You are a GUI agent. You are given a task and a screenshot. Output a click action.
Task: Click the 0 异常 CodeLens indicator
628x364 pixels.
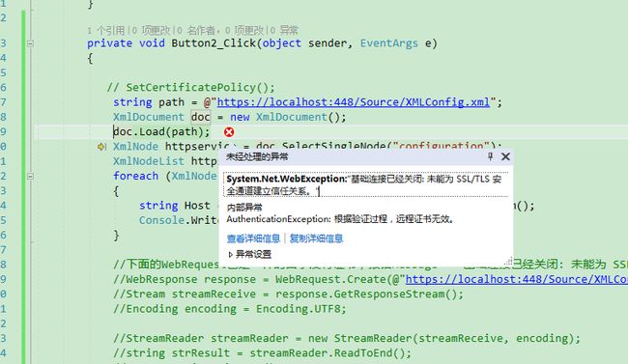click(x=284, y=31)
